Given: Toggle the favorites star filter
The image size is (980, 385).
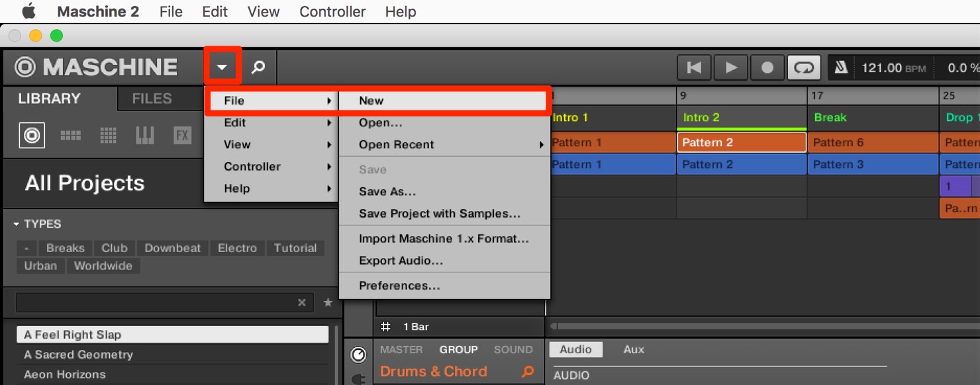Looking at the screenshot, I should pos(327,302).
